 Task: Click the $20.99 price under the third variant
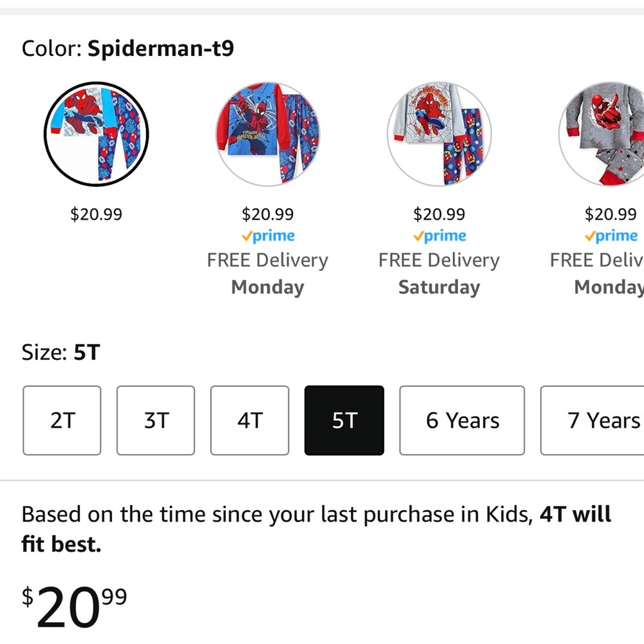(439, 214)
